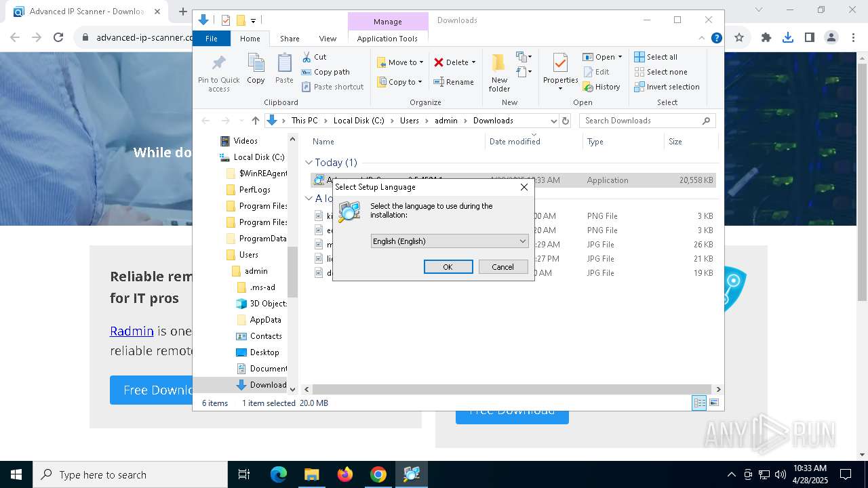Click the Chrome downloads icon
The height and width of the screenshot is (488, 868).
click(x=788, y=37)
